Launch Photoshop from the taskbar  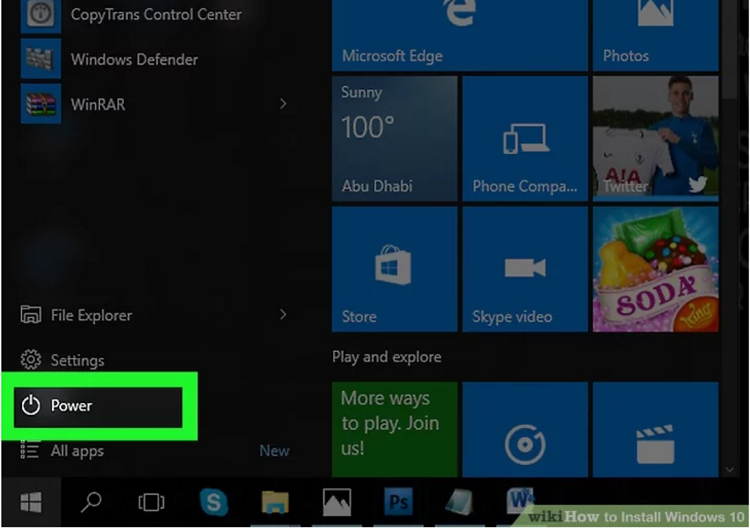tap(398, 502)
